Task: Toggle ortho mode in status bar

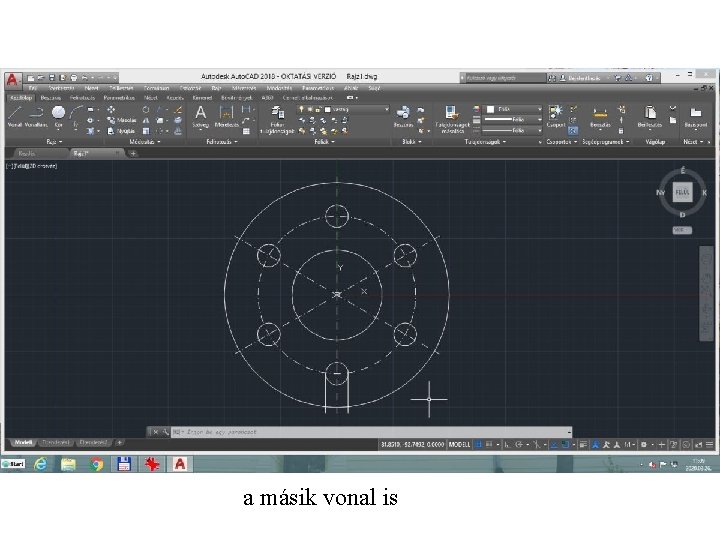Action: click(507, 444)
